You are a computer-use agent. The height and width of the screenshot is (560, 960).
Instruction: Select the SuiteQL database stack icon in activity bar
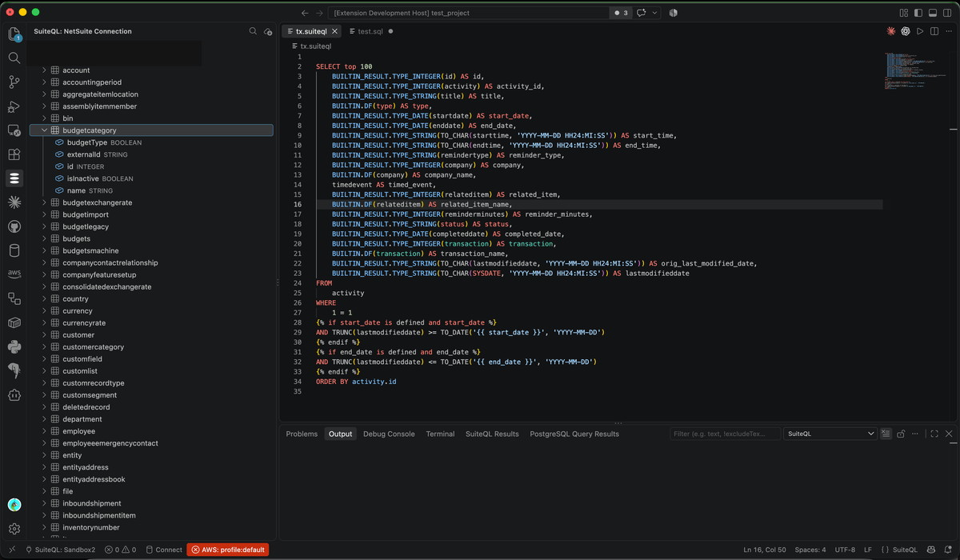(14, 178)
